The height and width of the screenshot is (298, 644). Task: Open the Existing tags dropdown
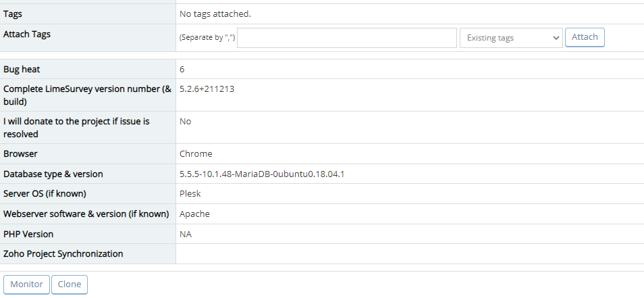(x=511, y=38)
